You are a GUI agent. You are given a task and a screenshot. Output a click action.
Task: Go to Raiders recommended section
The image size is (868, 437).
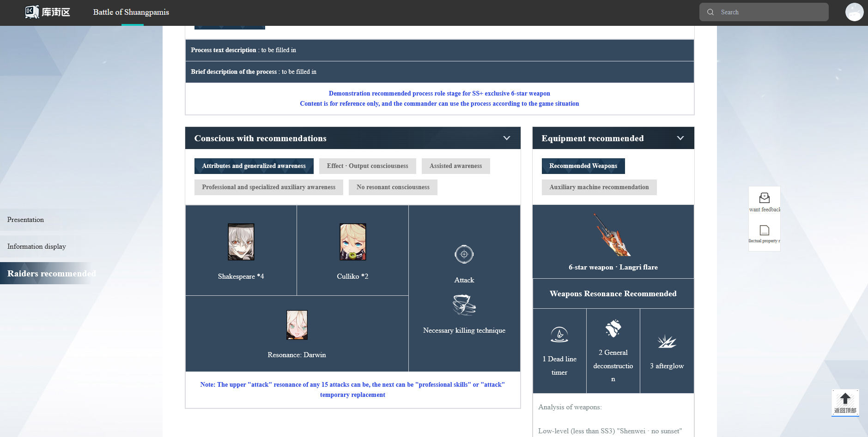coord(52,274)
